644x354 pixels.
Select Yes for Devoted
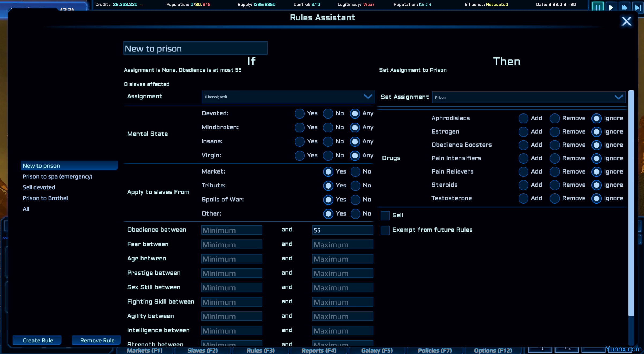click(300, 113)
